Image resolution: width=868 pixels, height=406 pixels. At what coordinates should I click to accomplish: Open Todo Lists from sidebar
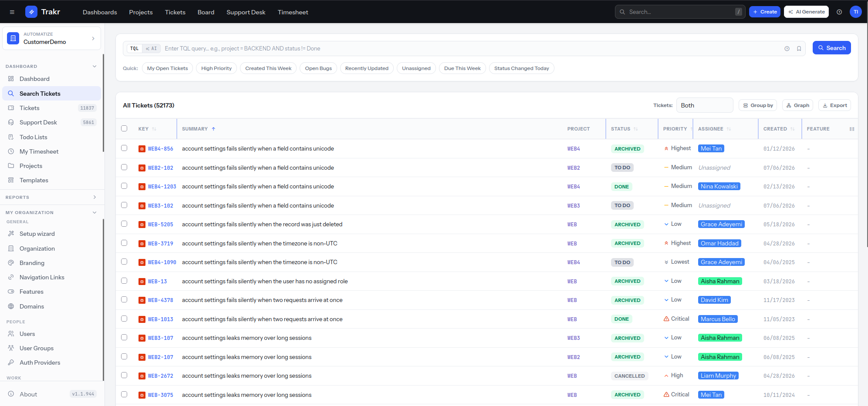tap(51, 137)
